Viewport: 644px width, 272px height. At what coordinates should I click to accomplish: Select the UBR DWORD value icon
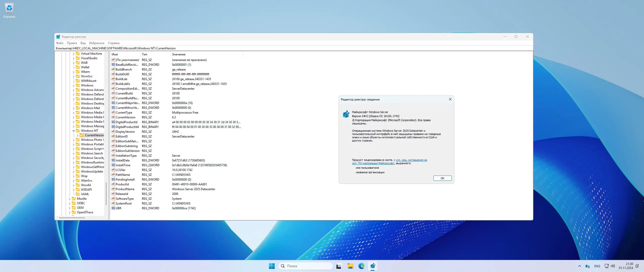113,208
